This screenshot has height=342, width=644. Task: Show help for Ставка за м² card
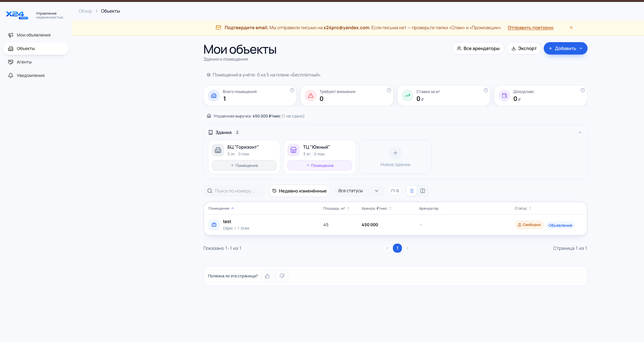click(486, 90)
